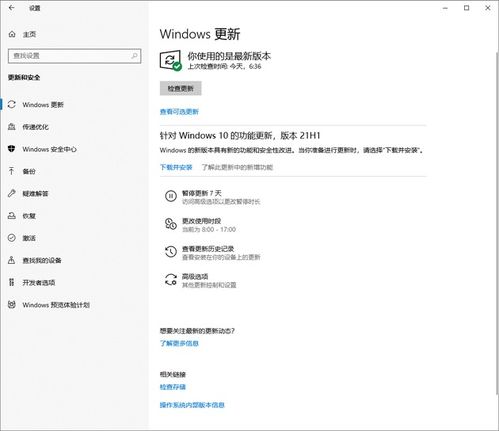Select Windows 更新 in the sidebar
This screenshot has height=431, width=499.
click(43, 105)
